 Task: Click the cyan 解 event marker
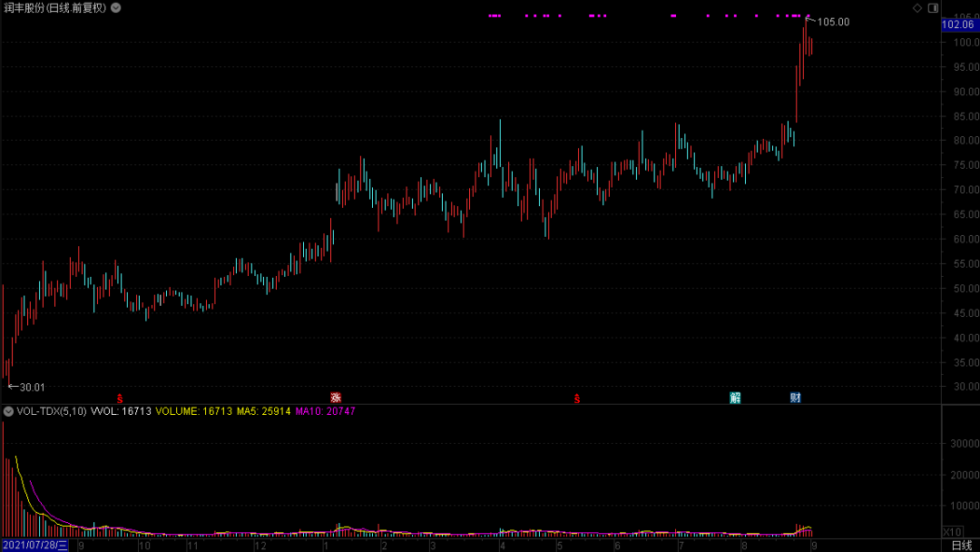[x=735, y=398]
